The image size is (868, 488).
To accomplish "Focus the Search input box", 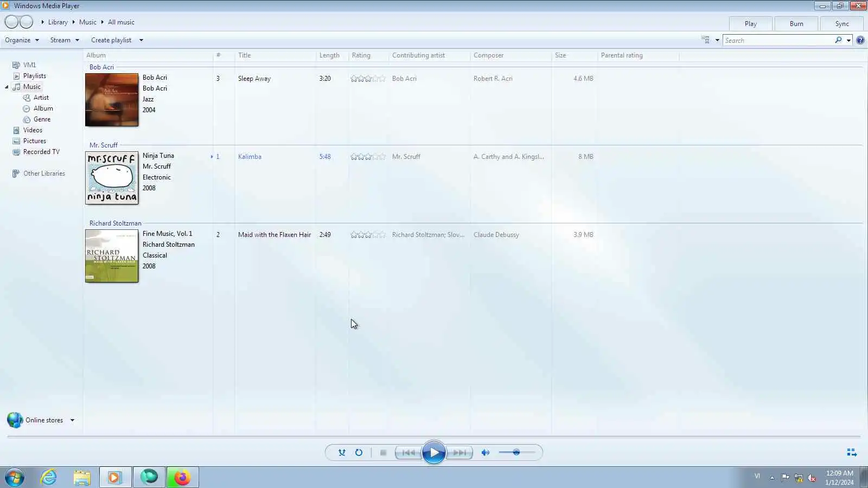I will pos(778,40).
